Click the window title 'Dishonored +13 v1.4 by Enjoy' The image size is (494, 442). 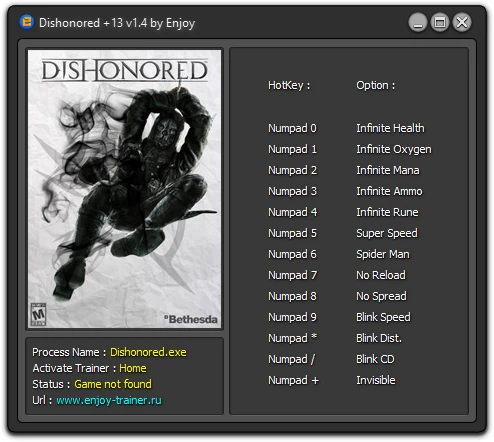[117, 23]
